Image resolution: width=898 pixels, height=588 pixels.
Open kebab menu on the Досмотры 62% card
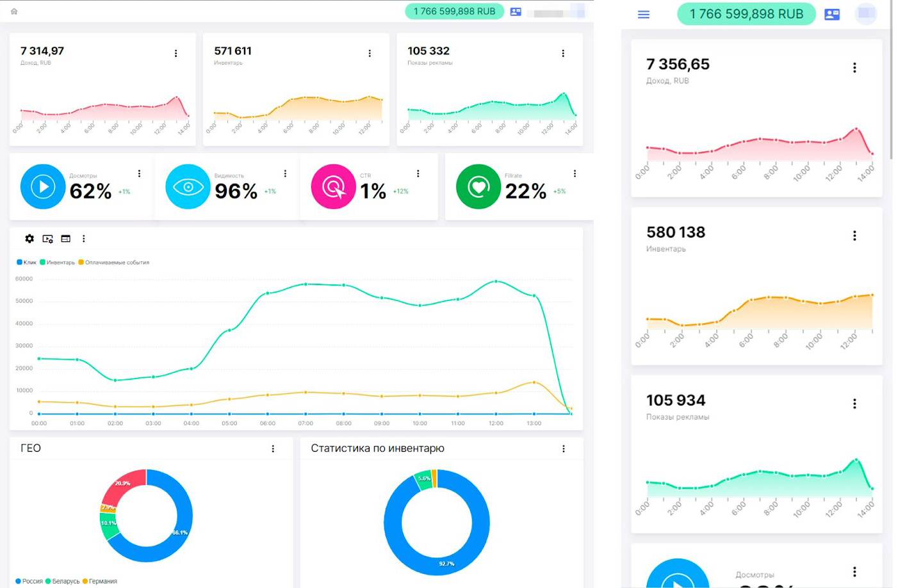click(x=139, y=174)
